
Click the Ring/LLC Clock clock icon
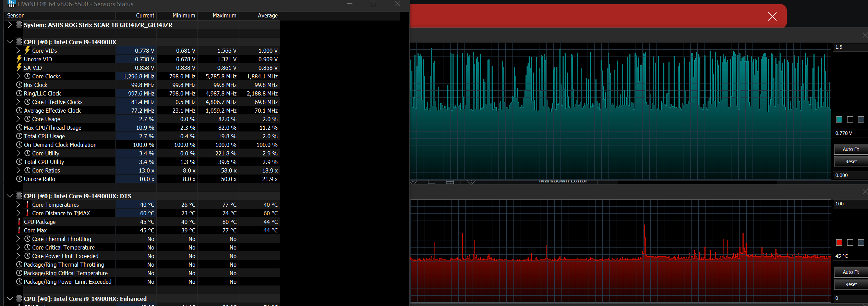(19, 93)
